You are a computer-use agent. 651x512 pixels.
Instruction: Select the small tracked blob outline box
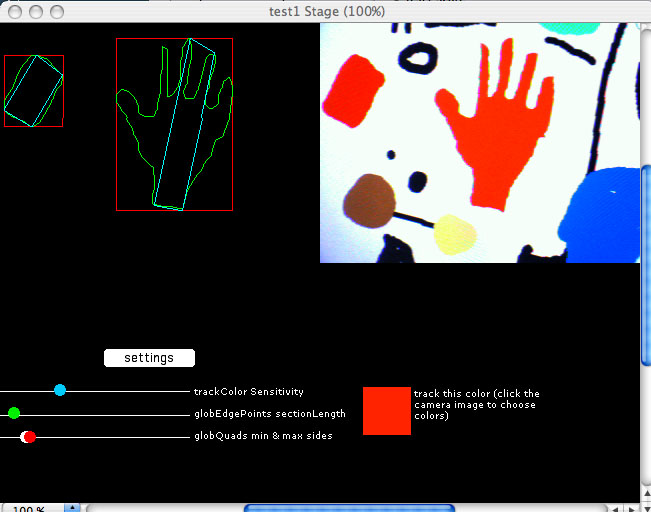[33, 91]
